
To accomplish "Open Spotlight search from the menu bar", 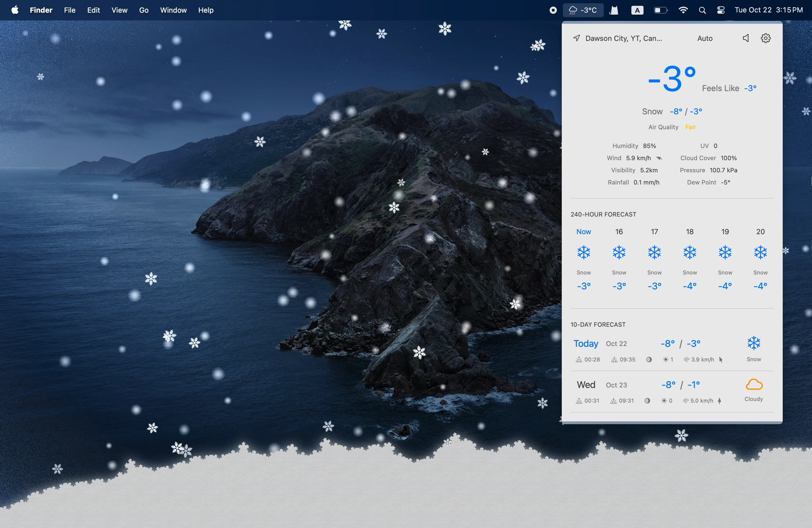I will 702,10.
